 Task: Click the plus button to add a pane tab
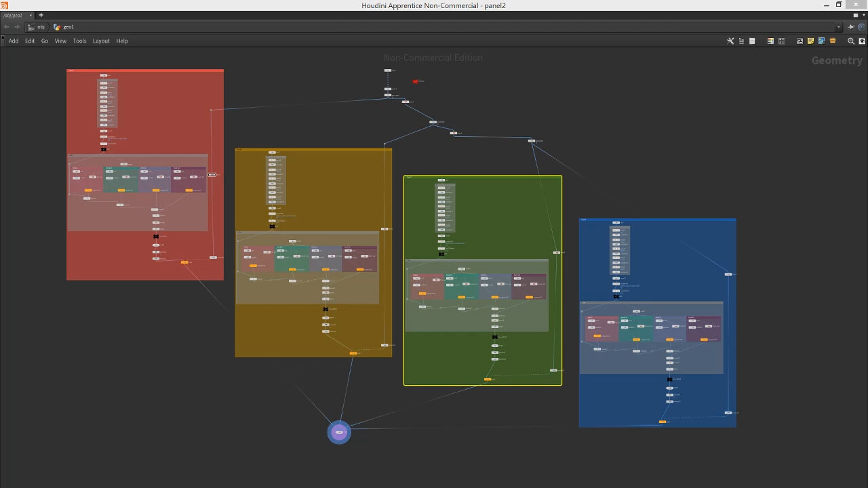point(41,14)
